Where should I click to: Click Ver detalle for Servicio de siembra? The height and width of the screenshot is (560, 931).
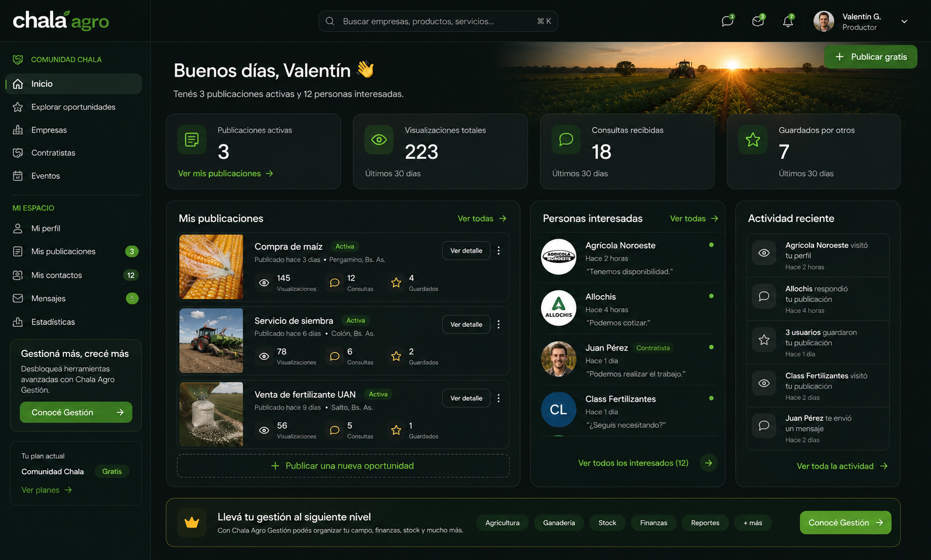click(x=466, y=324)
